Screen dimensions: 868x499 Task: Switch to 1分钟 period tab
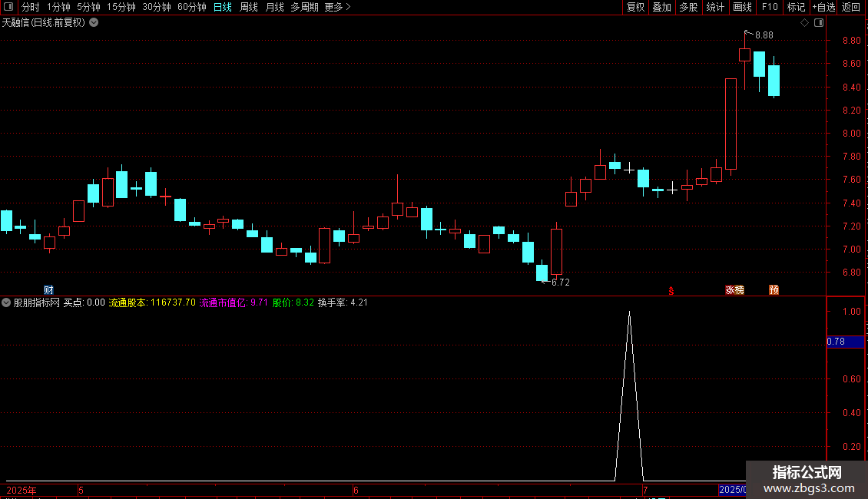pyautogui.click(x=58, y=7)
